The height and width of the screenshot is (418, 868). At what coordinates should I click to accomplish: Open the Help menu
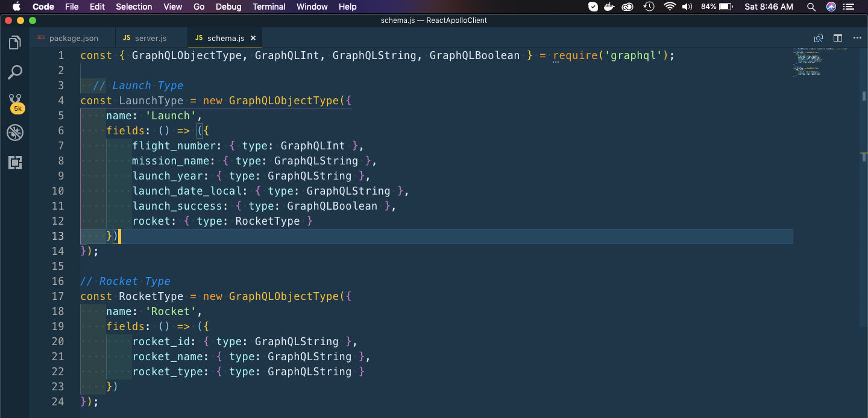pyautogui.click(x=348, y=7)
